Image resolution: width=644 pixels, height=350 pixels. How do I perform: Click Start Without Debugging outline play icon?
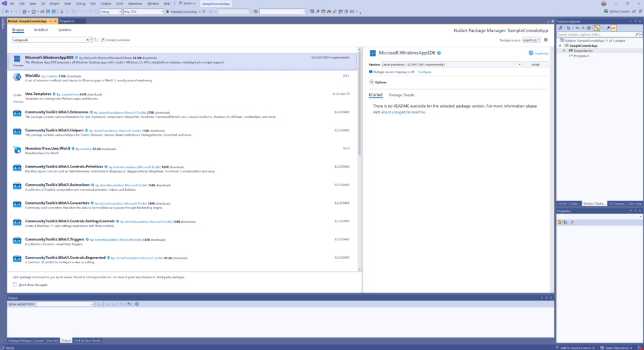[204, 11]
